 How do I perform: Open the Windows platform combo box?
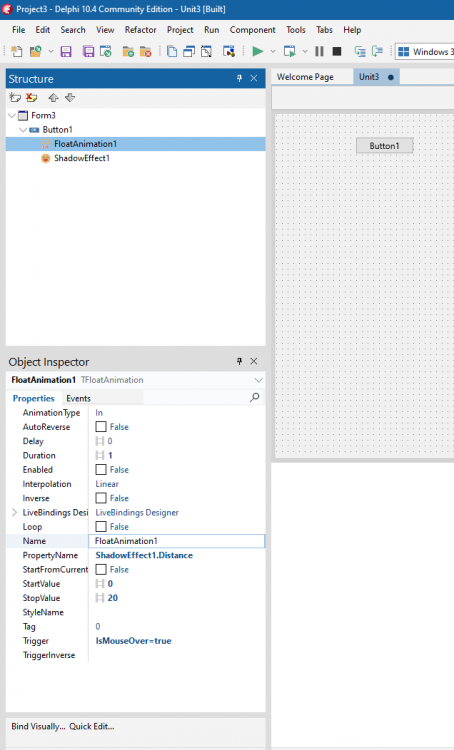[424, 51]
